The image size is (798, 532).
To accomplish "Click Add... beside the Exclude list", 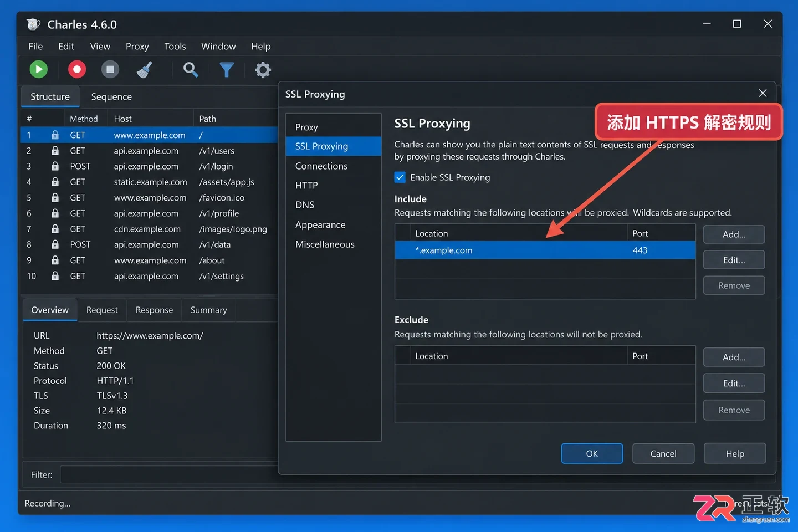I will [x=734, y=357].
